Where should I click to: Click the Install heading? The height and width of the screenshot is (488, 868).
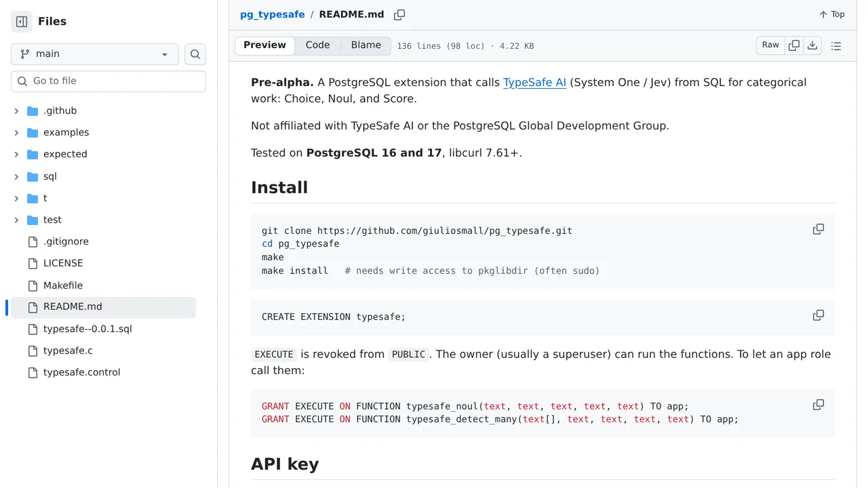(x=279, y=187)
